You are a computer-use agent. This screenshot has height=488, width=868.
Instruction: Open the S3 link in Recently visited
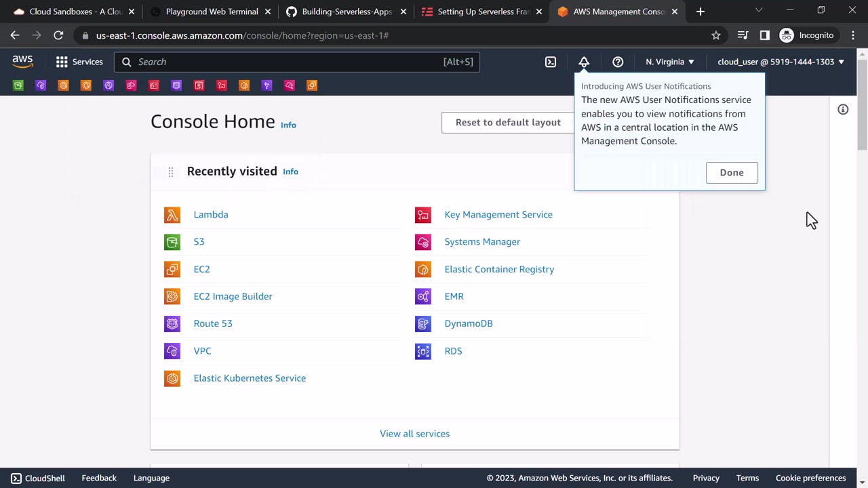pos(199,242)
